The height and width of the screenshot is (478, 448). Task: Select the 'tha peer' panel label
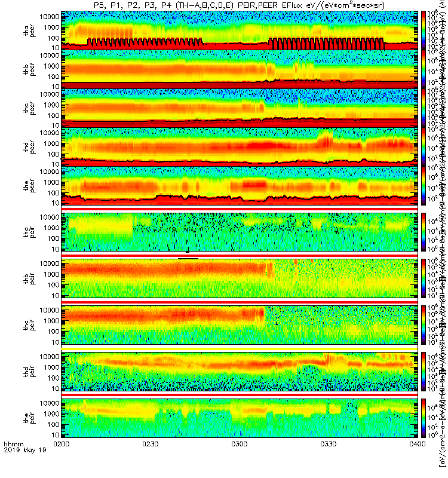(29, 30)
